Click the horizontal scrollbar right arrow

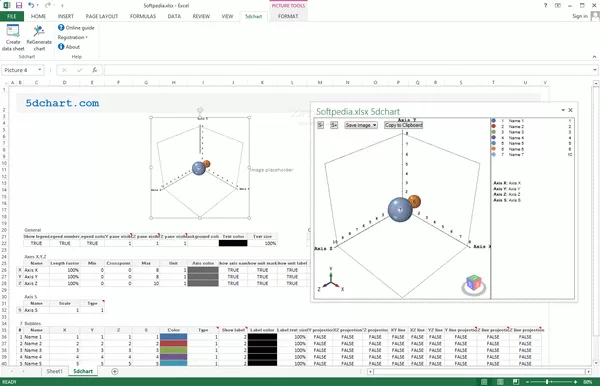click(x=589, y=371)
